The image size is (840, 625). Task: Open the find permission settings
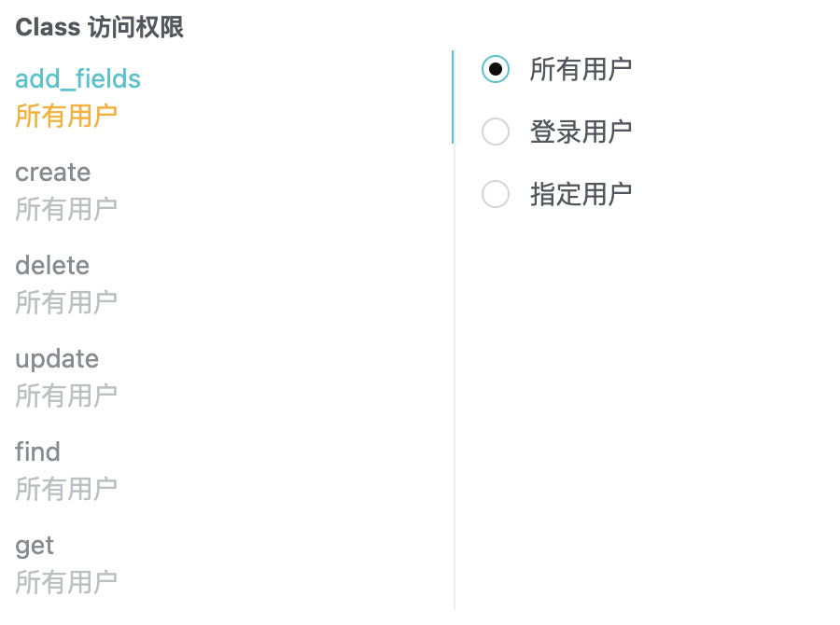[37, 452]
